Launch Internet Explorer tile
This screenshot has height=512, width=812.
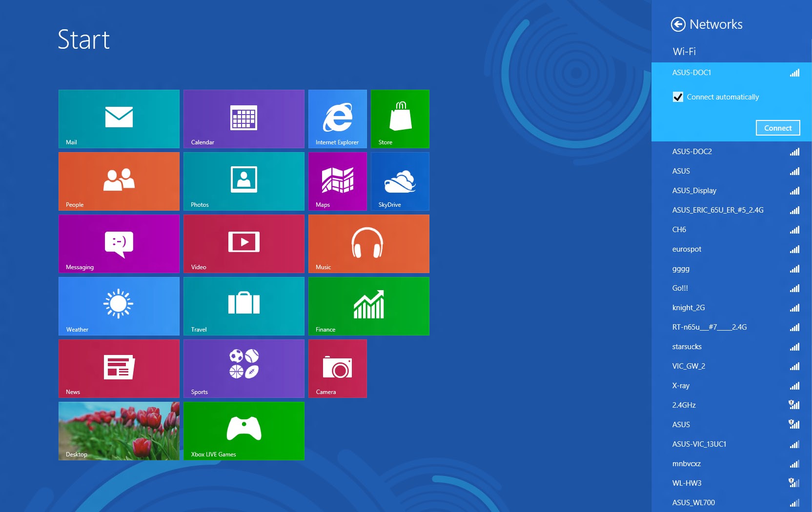point(338,119)
